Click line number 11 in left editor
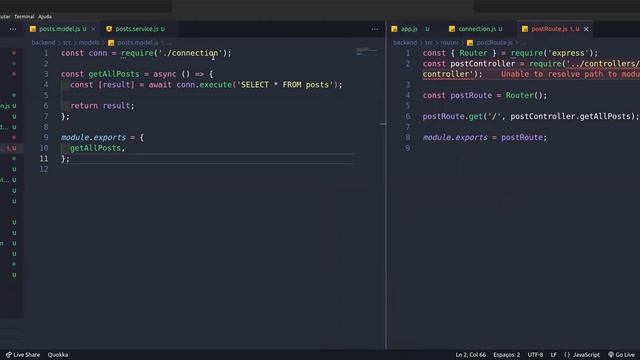 pos(44,158)
